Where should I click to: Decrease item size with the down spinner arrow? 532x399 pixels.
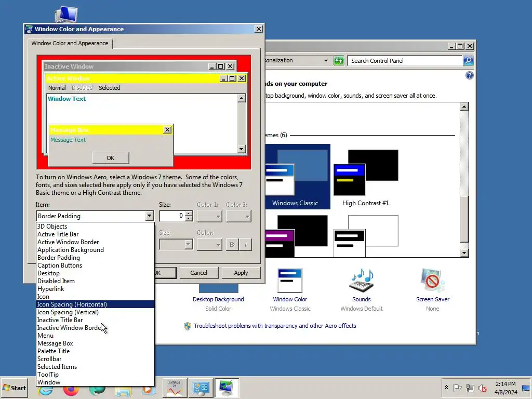coord(189,218)
